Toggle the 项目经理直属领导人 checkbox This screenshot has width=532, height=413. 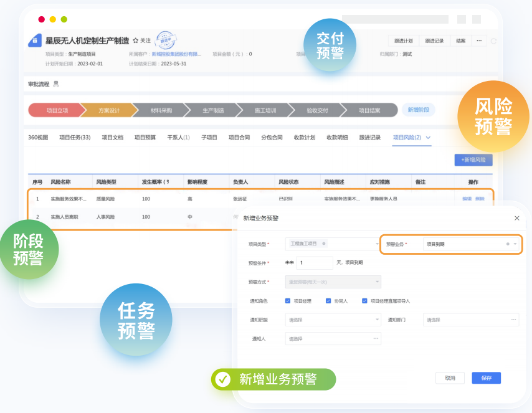(x=364, y=301)
